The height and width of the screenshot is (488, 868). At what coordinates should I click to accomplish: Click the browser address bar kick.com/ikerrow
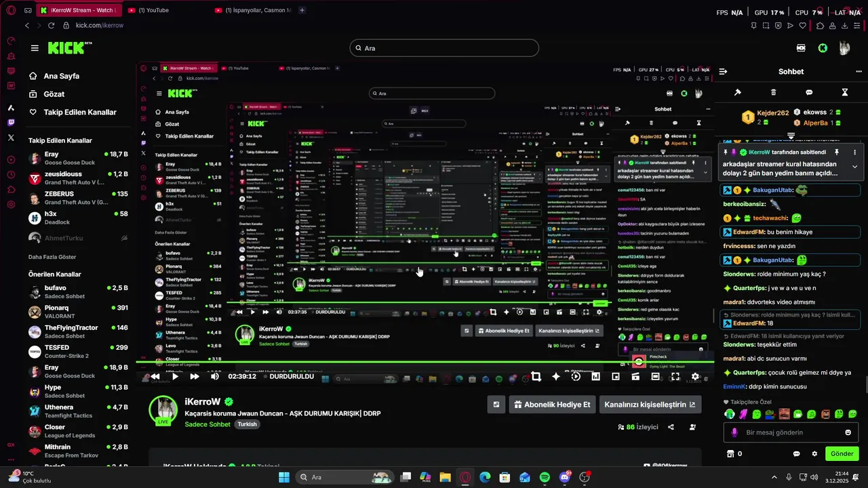point(99,25)
